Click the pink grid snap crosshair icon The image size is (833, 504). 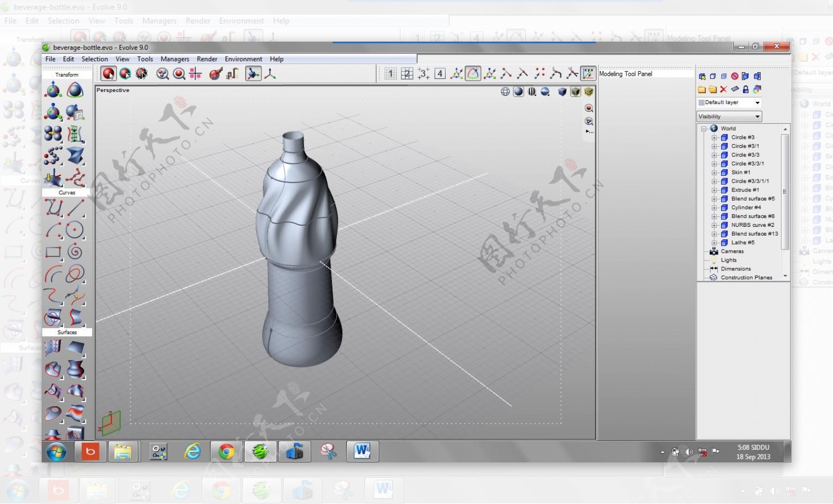click(x=196, y=74)
